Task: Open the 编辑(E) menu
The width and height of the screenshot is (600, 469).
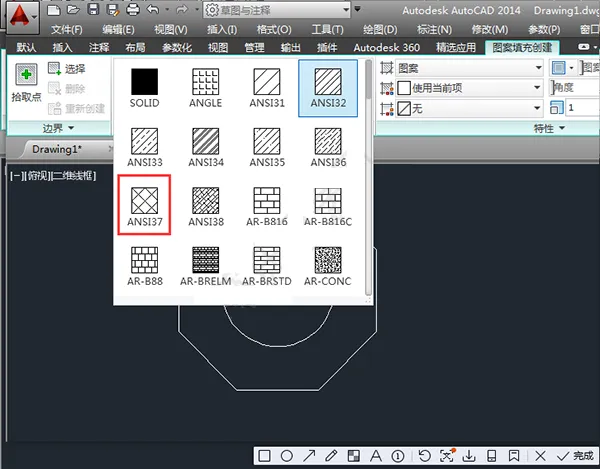Action: [118, 29]
